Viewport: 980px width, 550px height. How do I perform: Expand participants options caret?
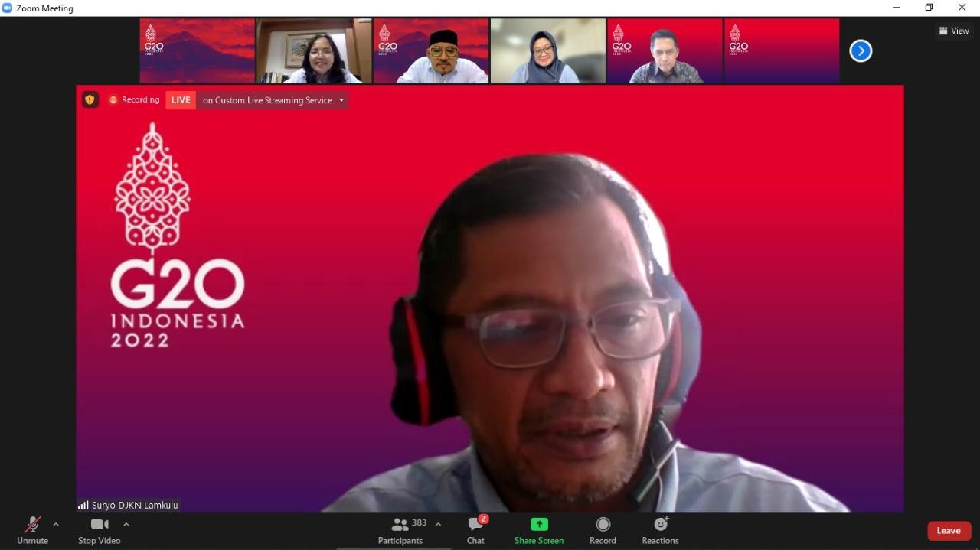click(438, 524)
